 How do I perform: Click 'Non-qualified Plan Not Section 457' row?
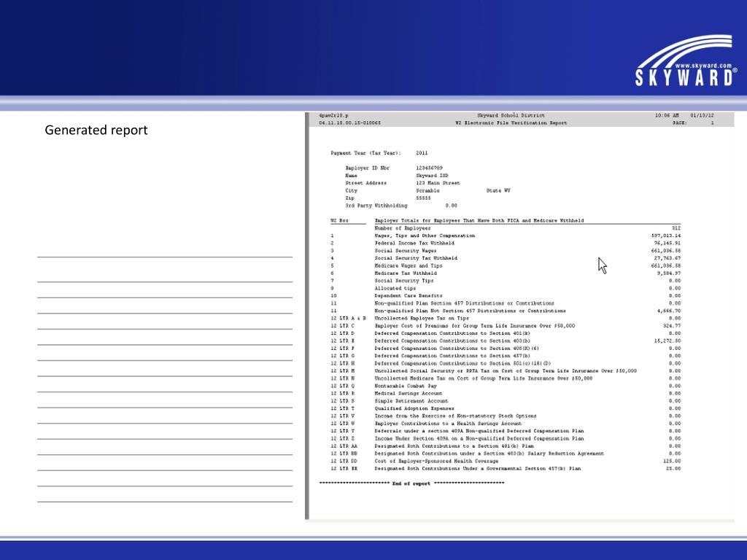pyautogui.click(x=506, y=311)
